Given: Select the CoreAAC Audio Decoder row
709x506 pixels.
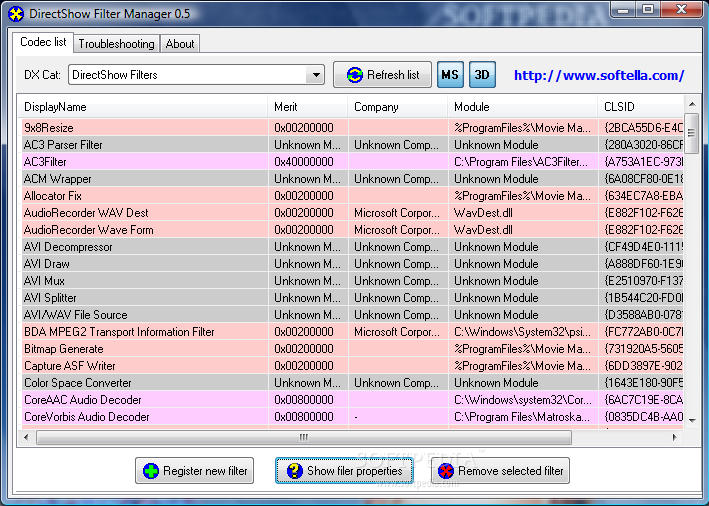Looking at the screenshot, I should [352, 400].
